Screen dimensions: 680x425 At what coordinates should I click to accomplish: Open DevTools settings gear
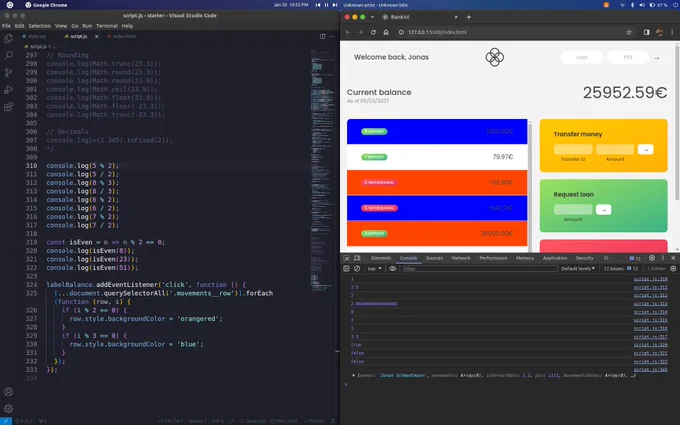tap(652, 258)
